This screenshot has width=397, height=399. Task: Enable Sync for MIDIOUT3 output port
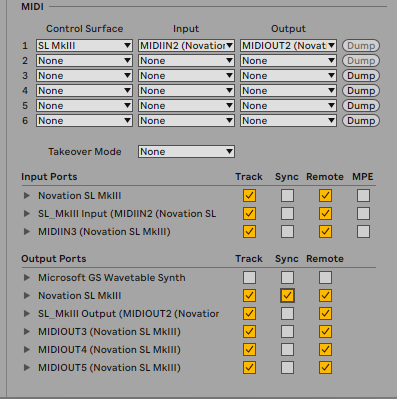287,332
